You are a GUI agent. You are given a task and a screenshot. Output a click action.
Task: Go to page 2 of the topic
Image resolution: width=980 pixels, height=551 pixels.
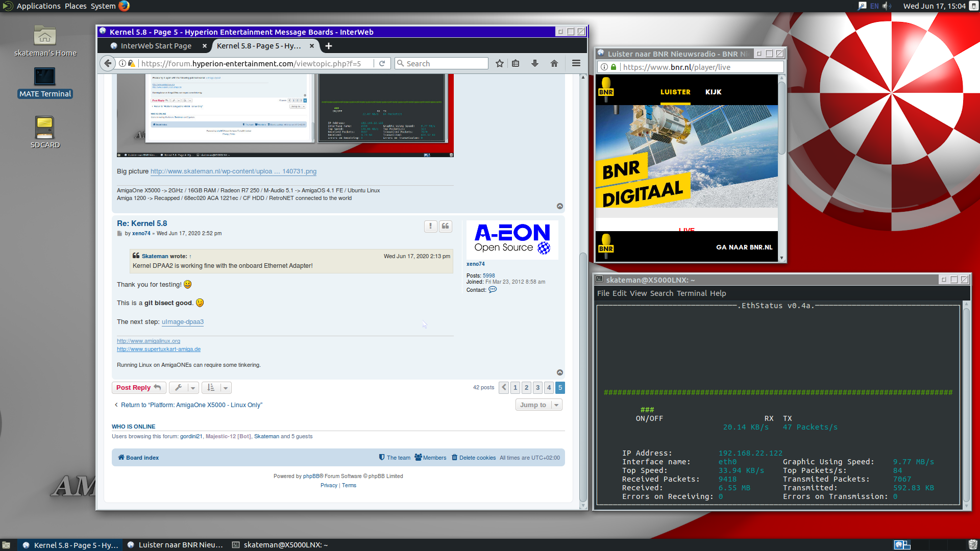[527, 388]
